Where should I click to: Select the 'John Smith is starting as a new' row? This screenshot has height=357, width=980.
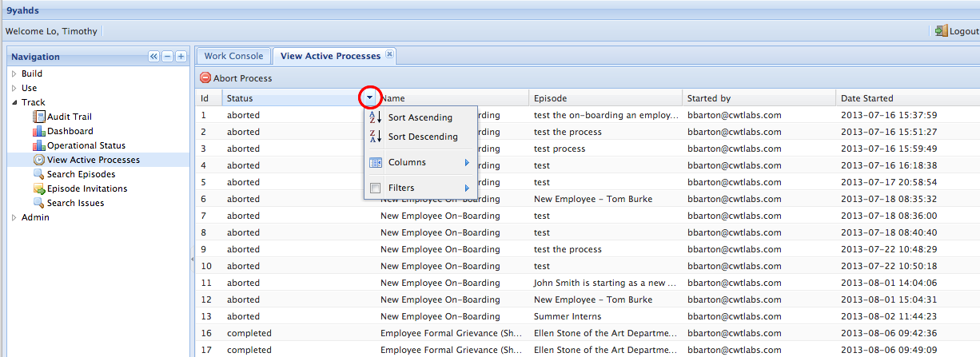[x=588, y=283]
